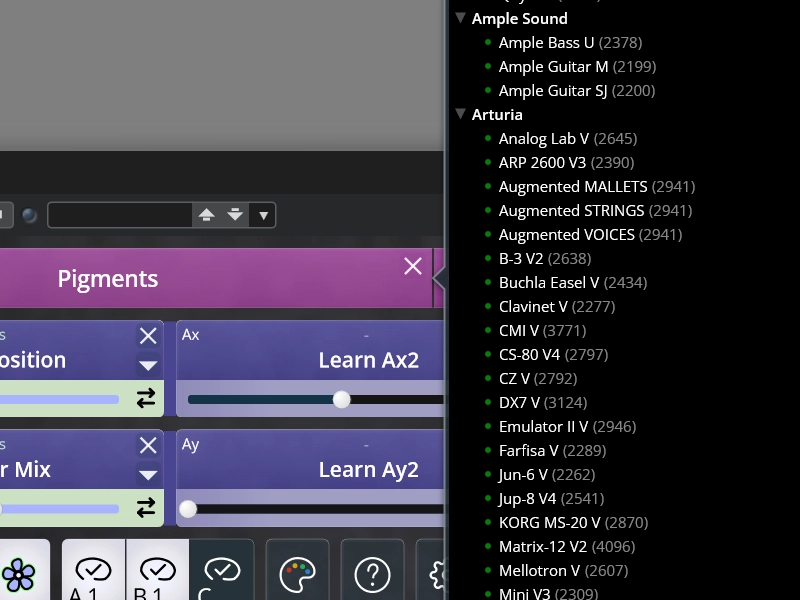The height and width of the screenshot is (600, 800).
Task: Click the Pigments title label
Action: [x=108, y=279]
